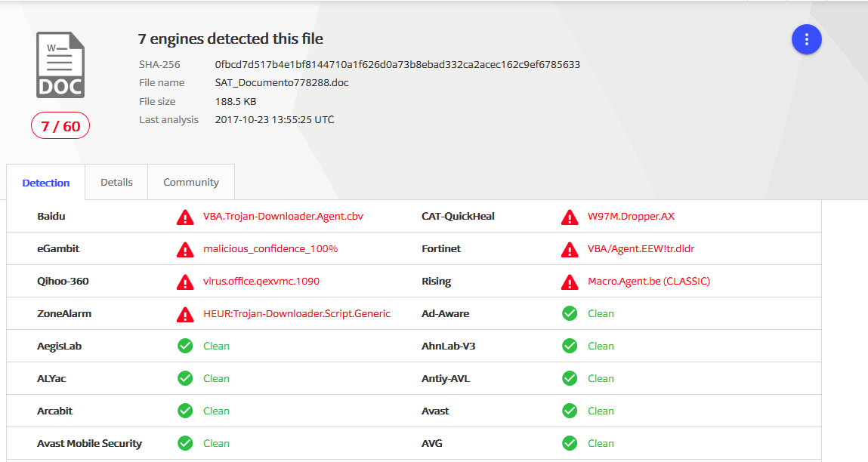This screenshot has width=868, height=462.
Task: Click the last analysis timestamp value
Action: click(274, 119)
